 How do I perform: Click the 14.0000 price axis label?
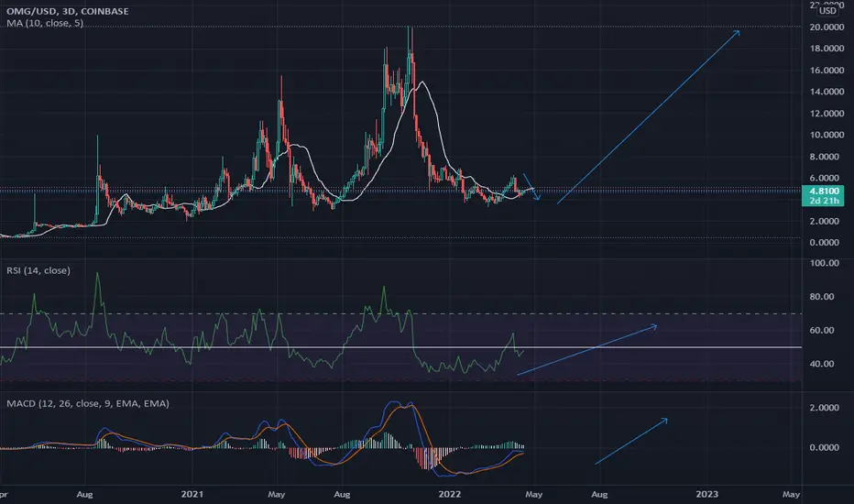(827, 92)
